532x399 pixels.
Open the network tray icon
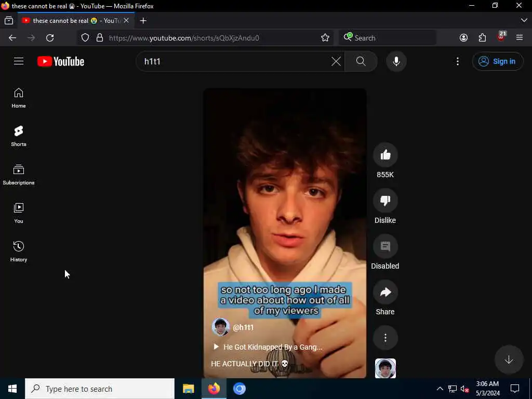click(453, 389)
